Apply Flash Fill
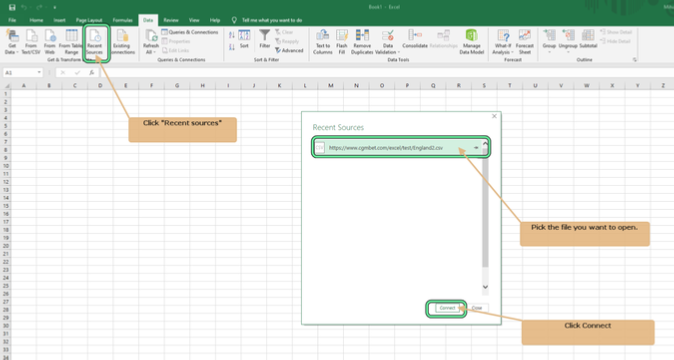674x360 pixels. 342,42
